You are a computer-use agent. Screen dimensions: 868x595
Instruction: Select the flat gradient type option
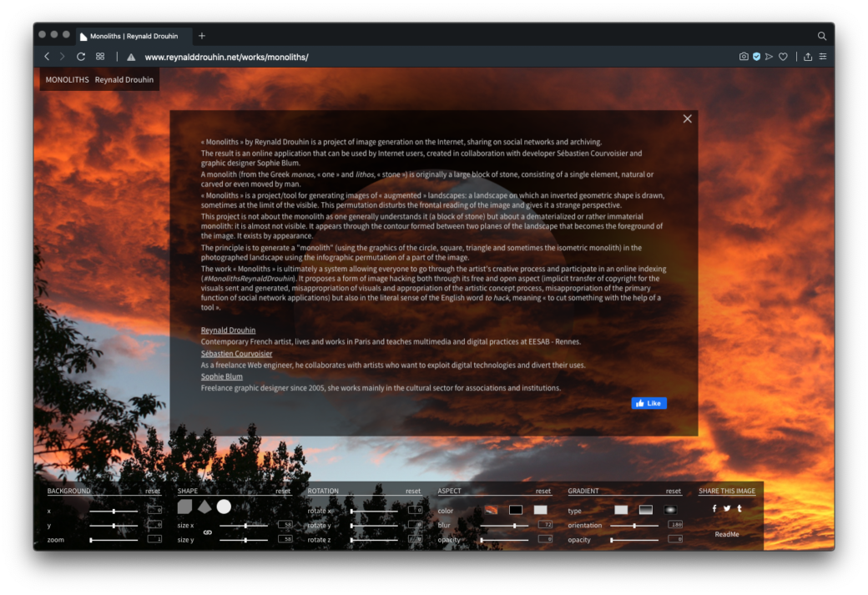(x=621, y=510)
